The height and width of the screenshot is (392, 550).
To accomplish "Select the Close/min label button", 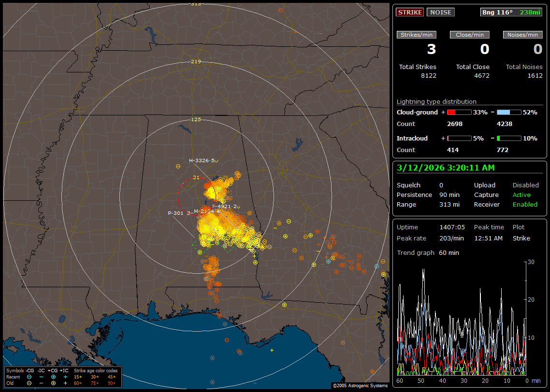I will pyautogui.click(x=470, y=35).
